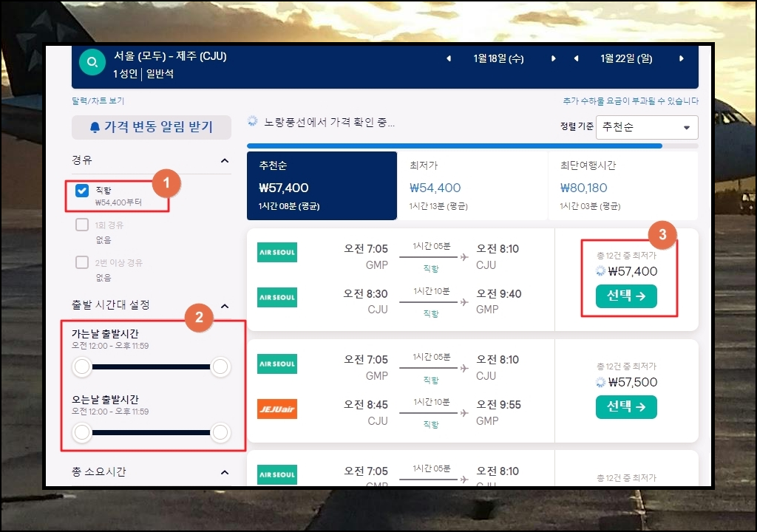Click Air Seoul logo in second flight card
This screenshot has height=532, width=757.
click(x=277, y=364)
